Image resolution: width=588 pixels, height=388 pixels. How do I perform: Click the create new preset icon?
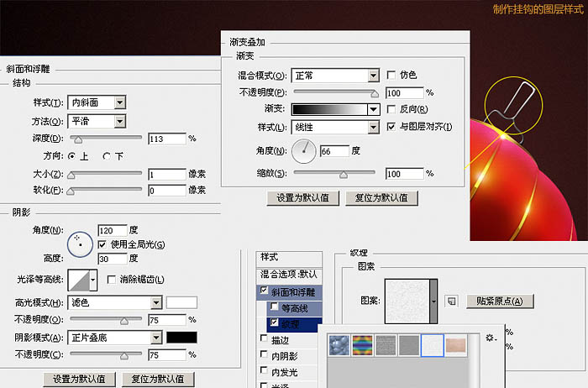point(452,301)
